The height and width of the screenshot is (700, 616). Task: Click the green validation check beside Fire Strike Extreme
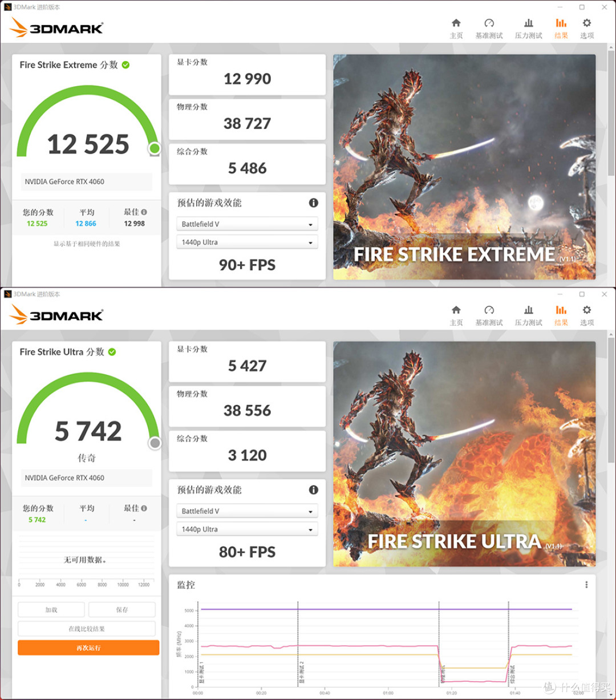click(x=125, y=65)
